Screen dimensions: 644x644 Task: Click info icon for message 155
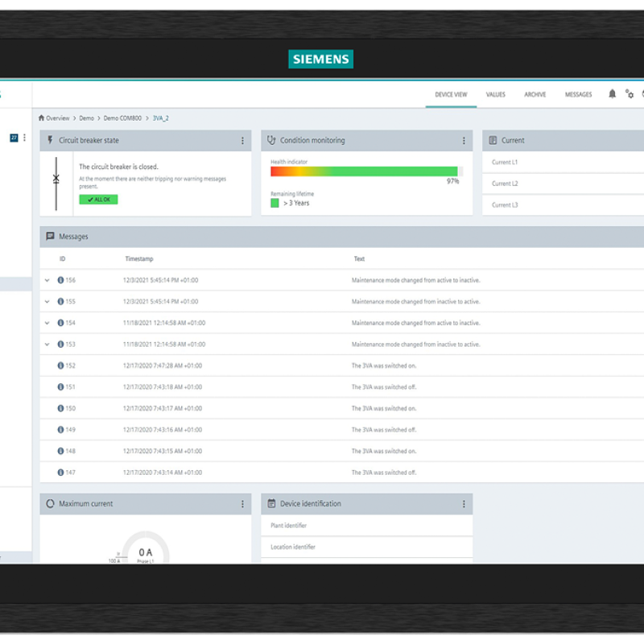pyautogui.click(x=60, y=301)
